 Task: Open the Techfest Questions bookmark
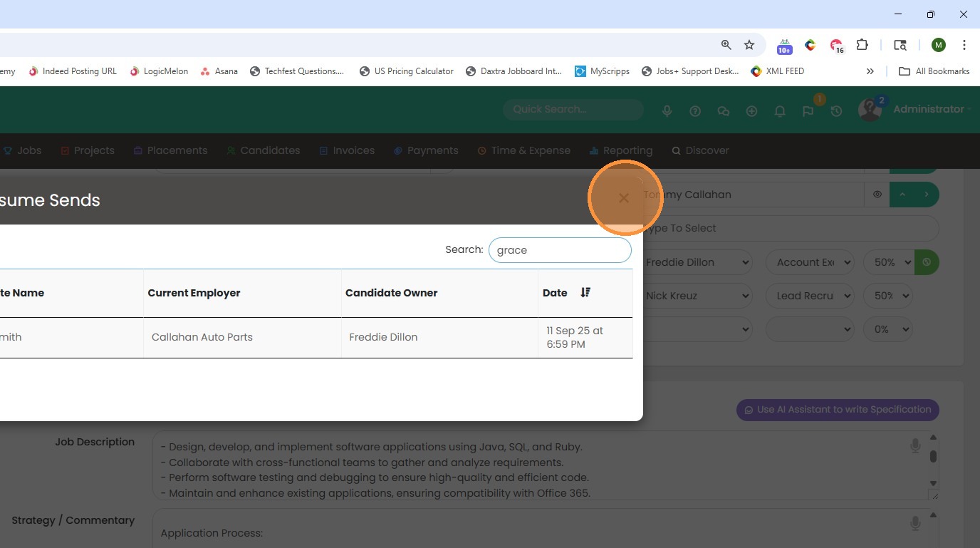pyautogui.click(x=298, y=71)
